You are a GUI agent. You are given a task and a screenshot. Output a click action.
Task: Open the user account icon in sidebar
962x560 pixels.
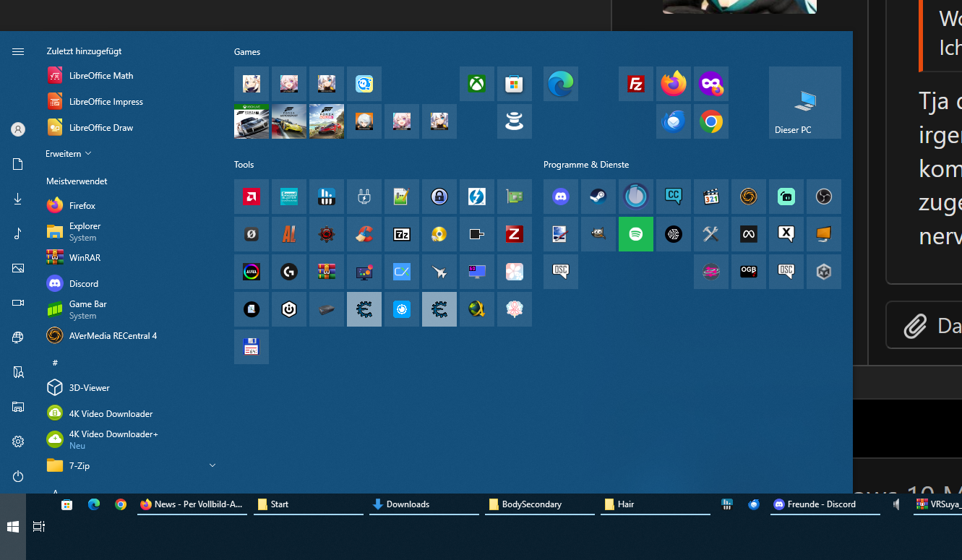point(18,129)
